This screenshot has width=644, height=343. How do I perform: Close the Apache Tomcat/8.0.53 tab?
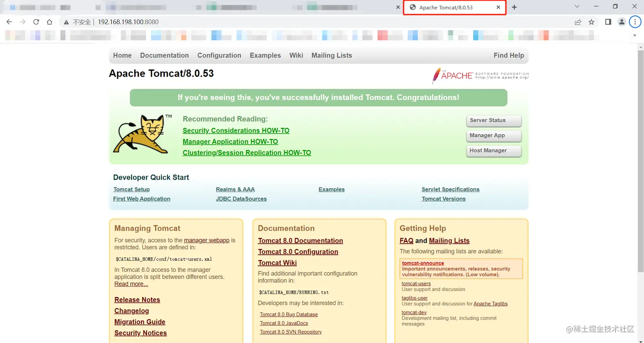(498, 7)
